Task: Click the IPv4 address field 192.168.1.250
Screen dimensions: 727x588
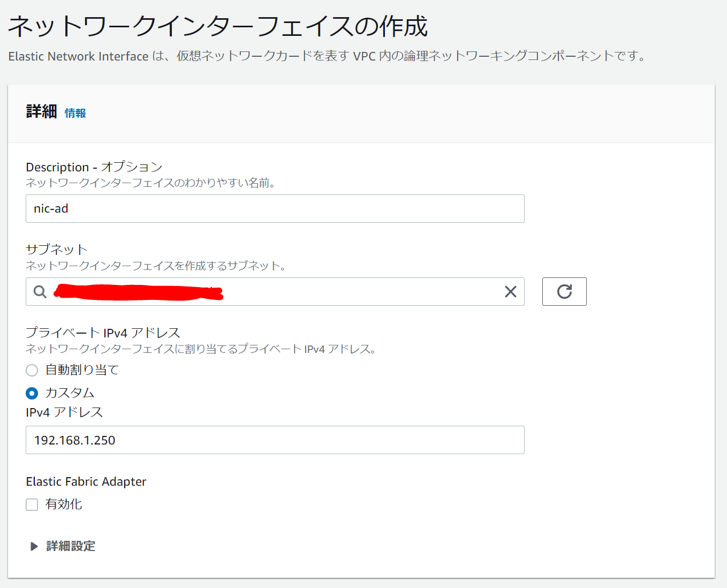Action: coord(275,440)
